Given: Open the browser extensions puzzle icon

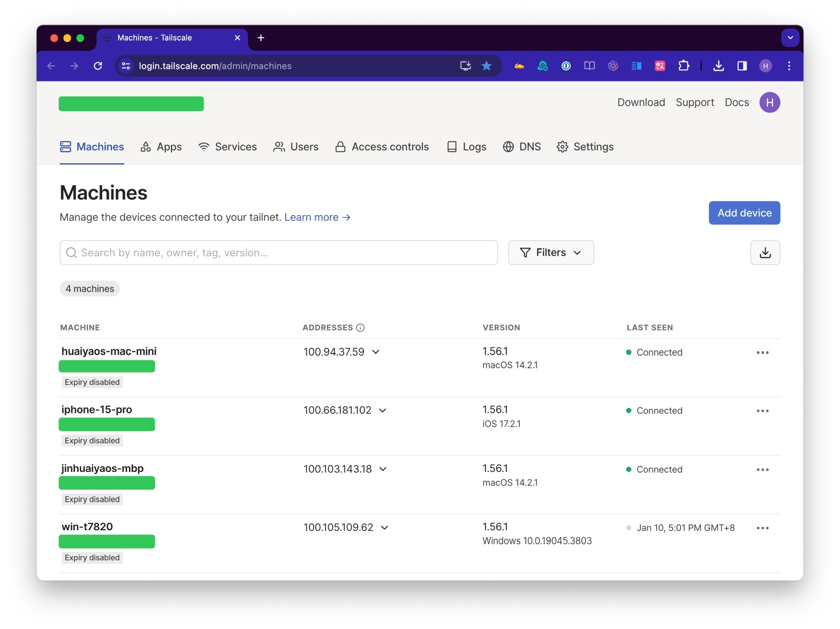Looking at the screenshot, I should point(683,66).
